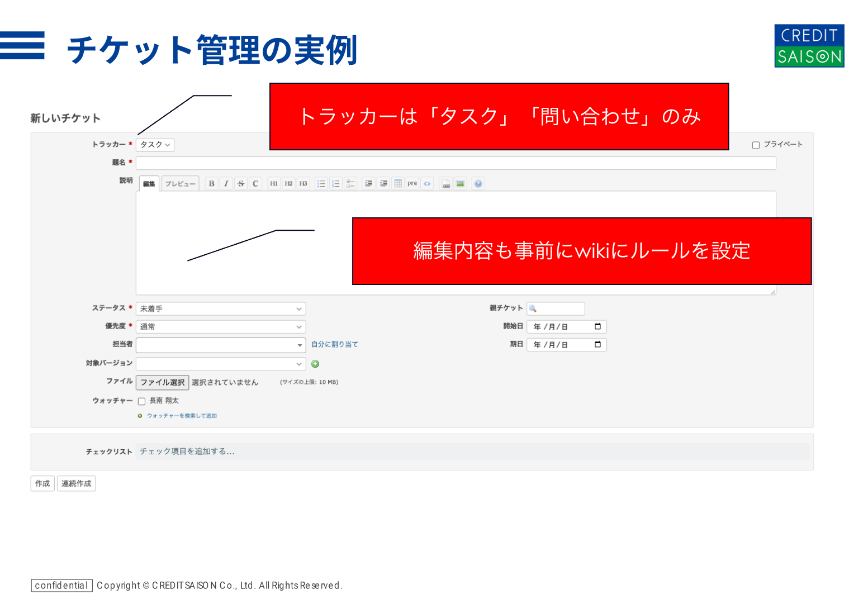
Task: Insert a bulleted list in the description
Action: click(321, 184)
